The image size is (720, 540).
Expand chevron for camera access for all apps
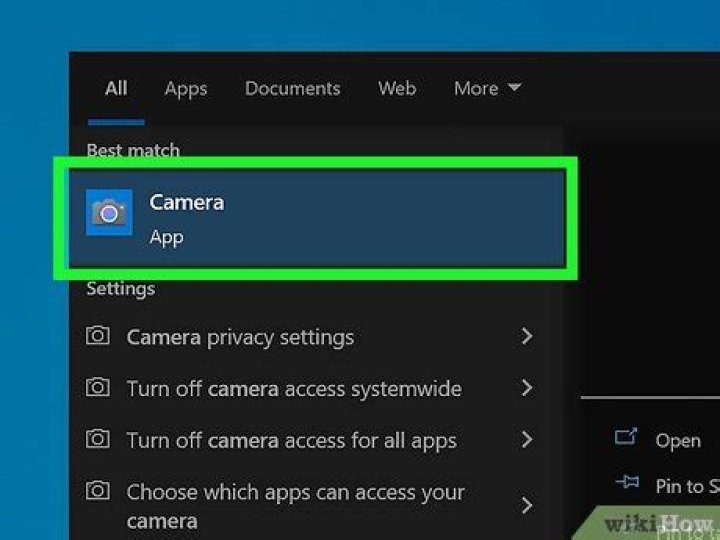[x=527, y=439]
